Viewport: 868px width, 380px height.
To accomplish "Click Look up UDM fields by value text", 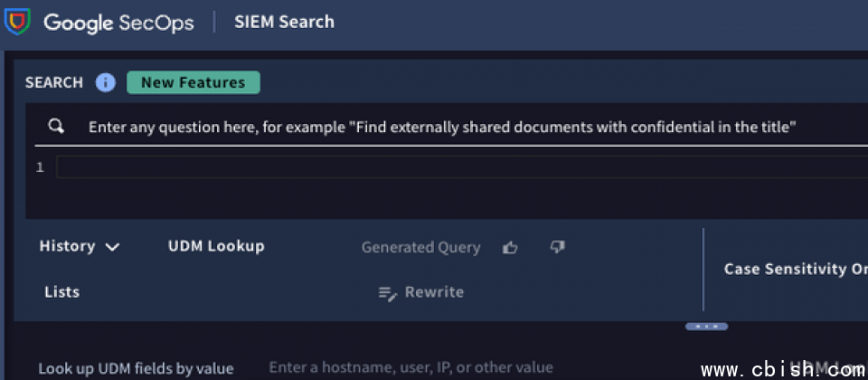I will coord(137,368).
